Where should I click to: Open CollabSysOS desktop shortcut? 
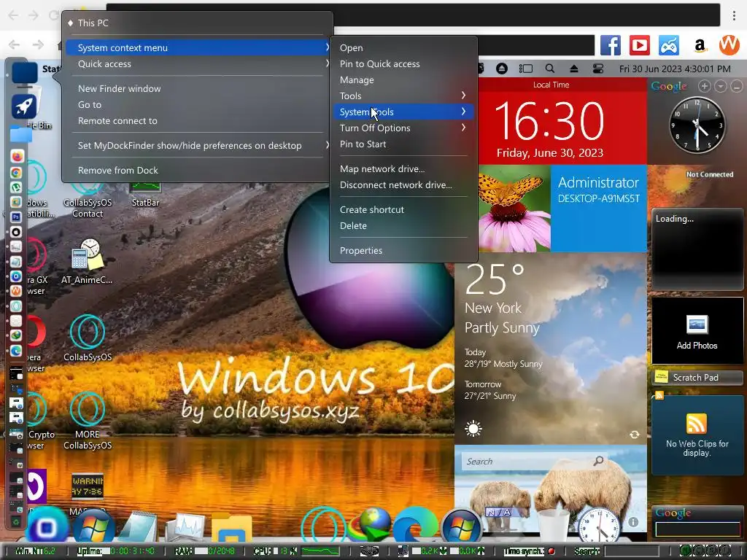pos(88,338)
